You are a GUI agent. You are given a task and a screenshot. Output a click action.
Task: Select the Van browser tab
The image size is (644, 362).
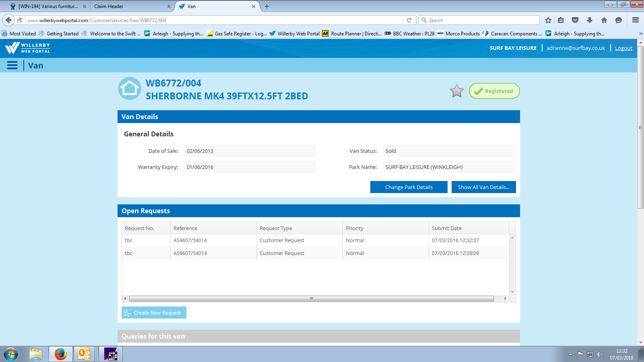[x=217, y=6]
